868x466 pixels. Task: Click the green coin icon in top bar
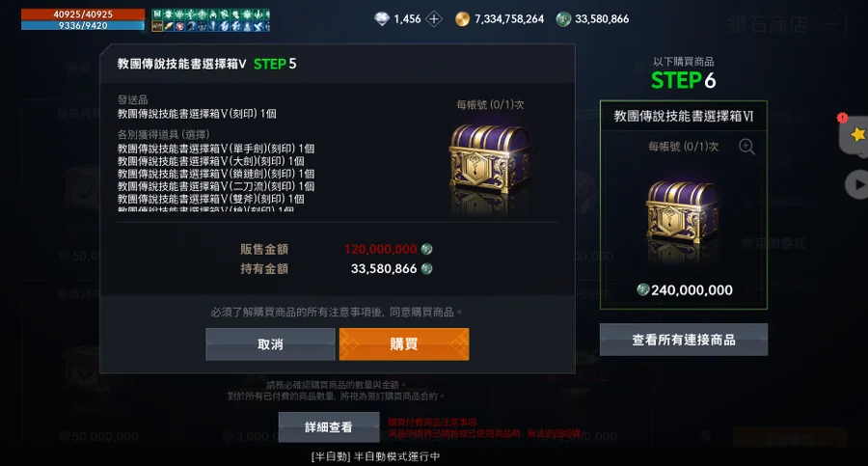coord(563,19)
